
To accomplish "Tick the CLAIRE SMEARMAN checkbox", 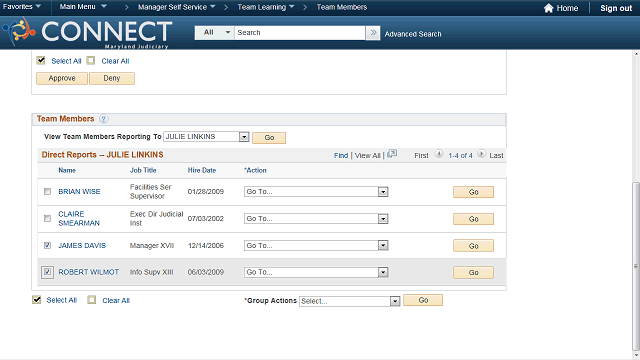I will point(47,218).
